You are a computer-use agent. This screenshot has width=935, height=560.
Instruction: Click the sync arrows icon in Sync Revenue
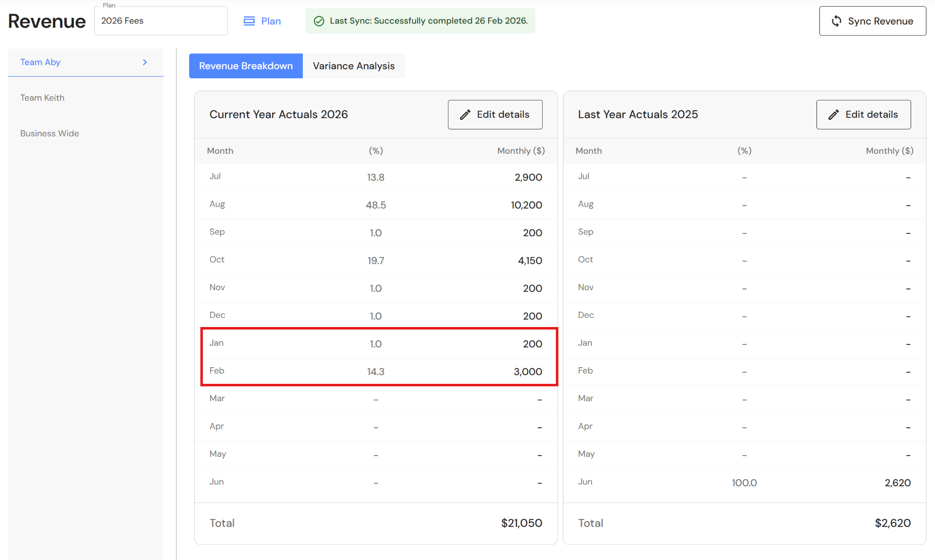(x=836, y=21)
